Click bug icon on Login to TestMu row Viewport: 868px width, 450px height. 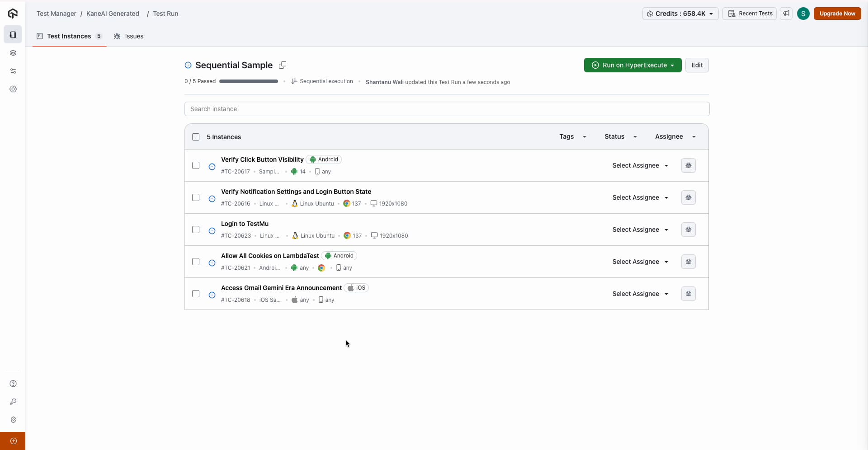coord(688,230)
